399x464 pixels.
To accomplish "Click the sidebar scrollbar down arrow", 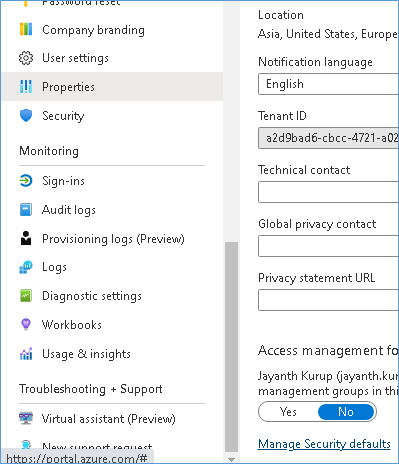I will 231,459.
